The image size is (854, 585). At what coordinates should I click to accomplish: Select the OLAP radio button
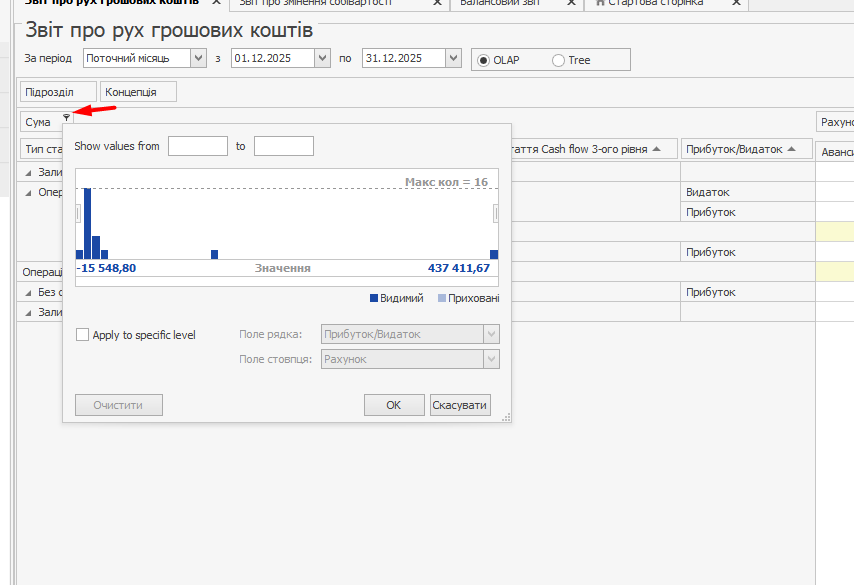pyautogui.click(x=484, y=60)
